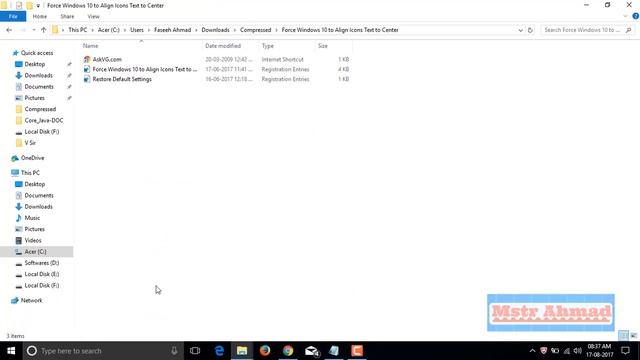Image resolution: width=640 pixels, height=360 pixels.
Task: Select This PC in navigation pane
Action: click(30, 173)
